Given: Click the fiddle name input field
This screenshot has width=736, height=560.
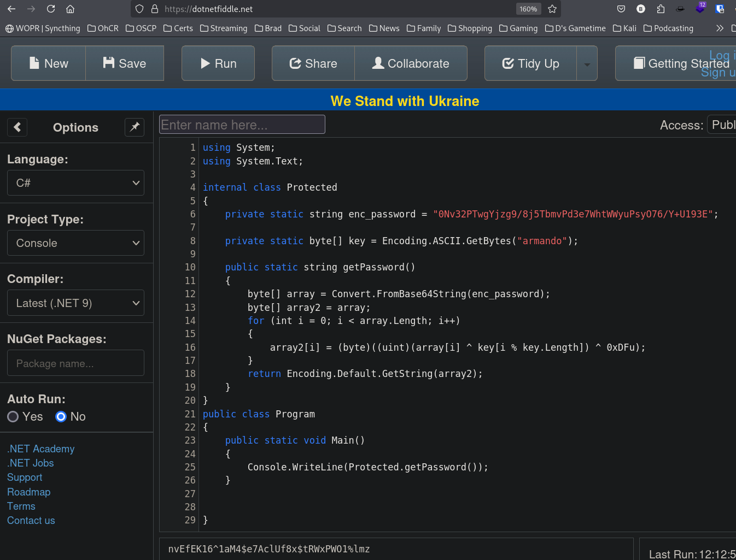Looking at the screenshot, I should coord(242,125).
